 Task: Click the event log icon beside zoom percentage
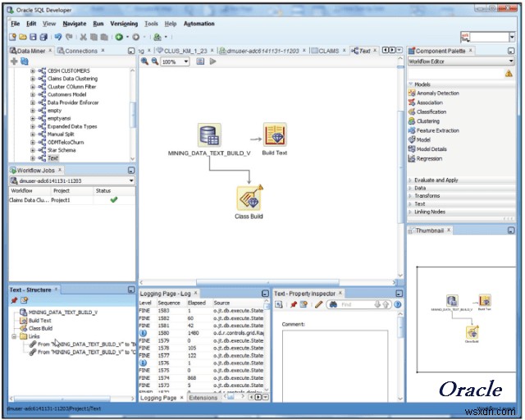(200, 62)
